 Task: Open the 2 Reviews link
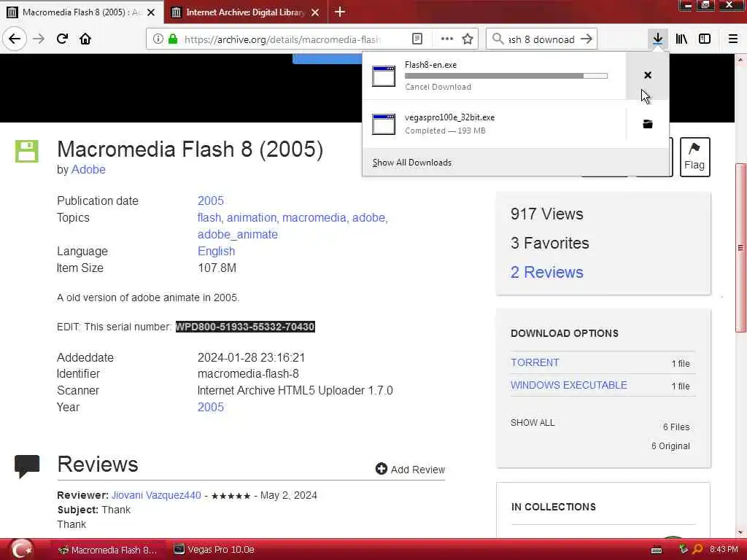pos(547,272)
